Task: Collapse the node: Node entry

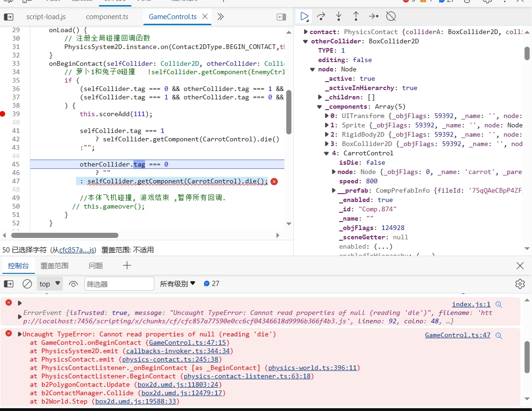Action: tap(312, 70)
